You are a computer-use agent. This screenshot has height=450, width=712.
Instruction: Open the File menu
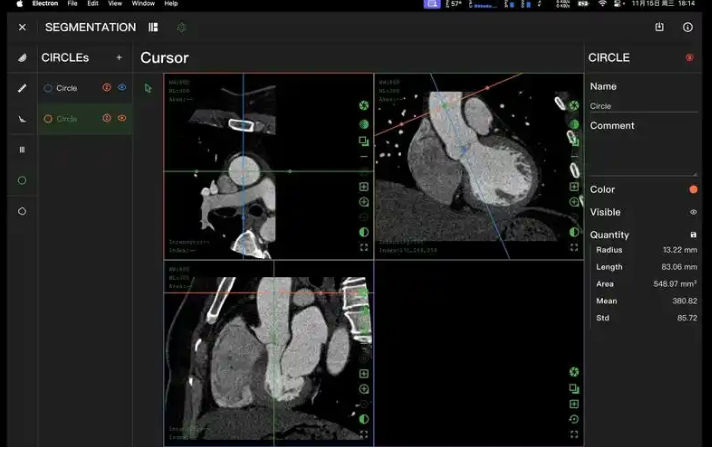72,4
